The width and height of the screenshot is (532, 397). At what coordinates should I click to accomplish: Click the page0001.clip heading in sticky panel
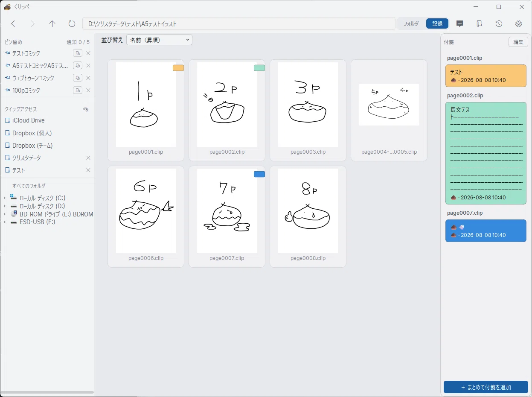tap(465, 58)
